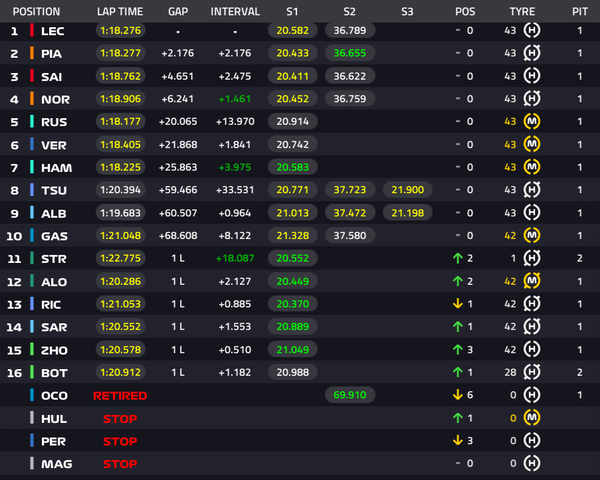Click the tyre age 28 in BOT's row
The width and height of the screenshot is (600, 480).
click(x=510, y=372)
